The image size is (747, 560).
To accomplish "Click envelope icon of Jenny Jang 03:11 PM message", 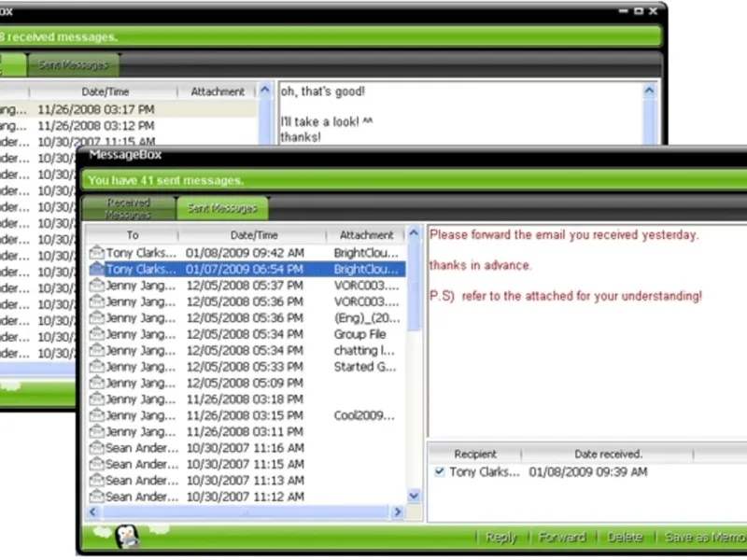I will click(97, 431).
